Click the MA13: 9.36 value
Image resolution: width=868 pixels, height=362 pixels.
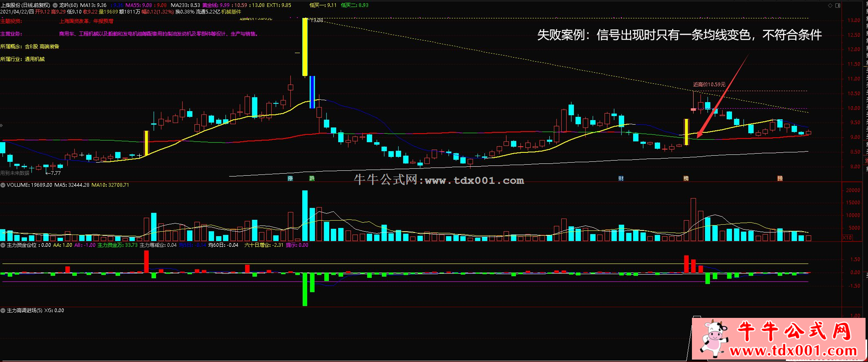pos(93,5)
